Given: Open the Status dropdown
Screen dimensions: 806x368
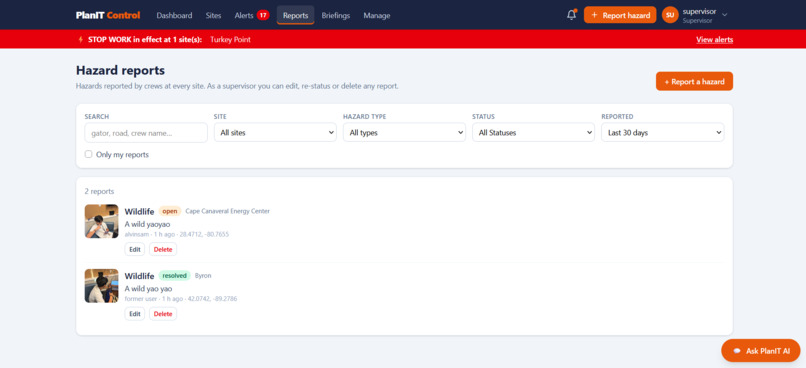Looking at the screenshot, I should pyautogui.click(x=533, y=133).
